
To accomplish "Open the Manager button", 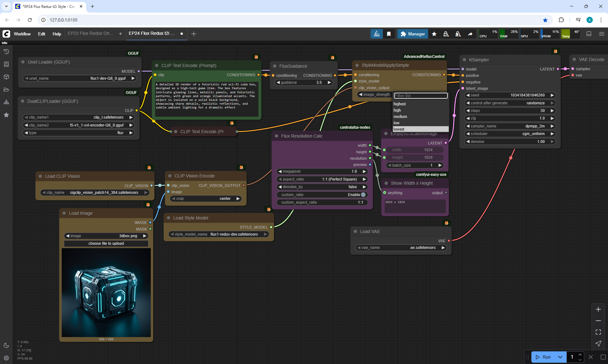I will click(413, 34).
